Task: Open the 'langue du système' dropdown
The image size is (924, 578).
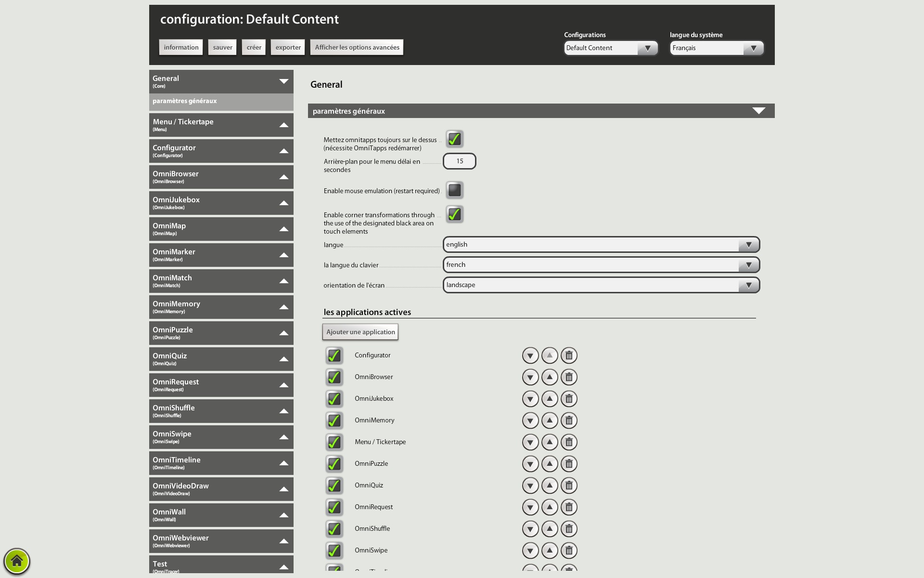Action: [717, 48]
